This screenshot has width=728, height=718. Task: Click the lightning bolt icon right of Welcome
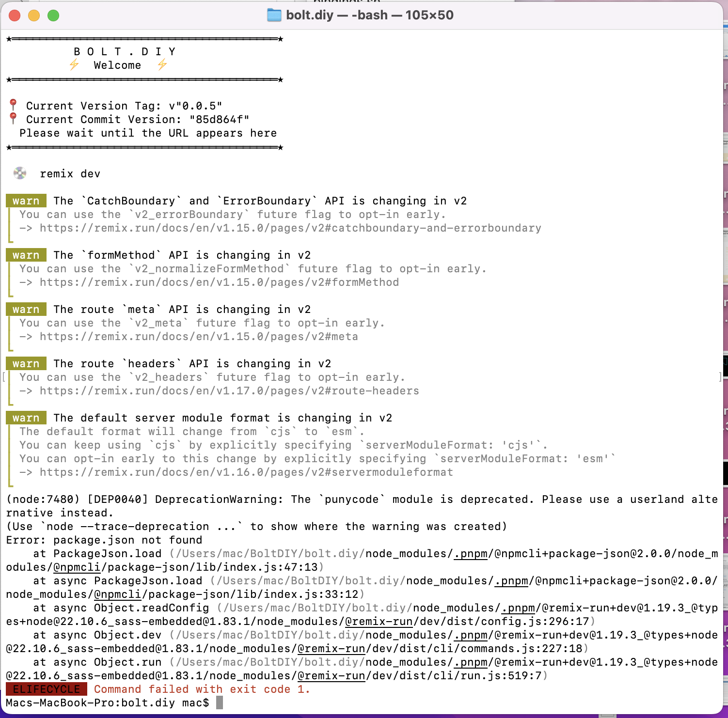(162, 65)
